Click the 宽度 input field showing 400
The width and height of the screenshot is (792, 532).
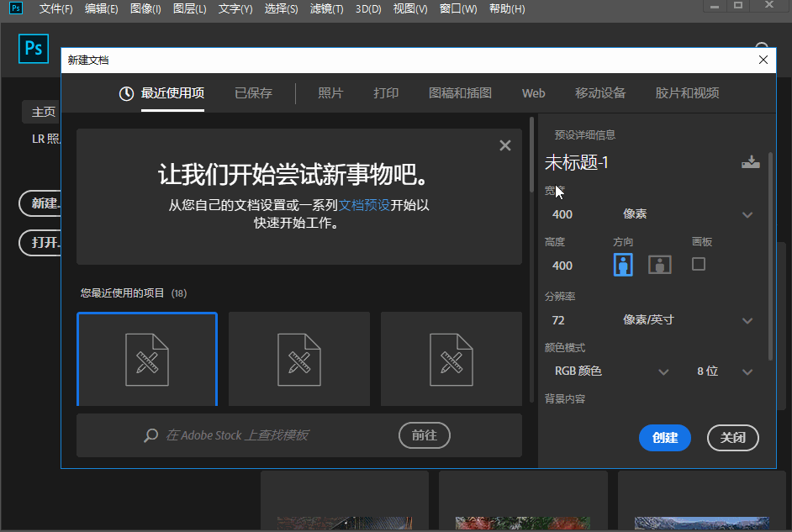pos(580,214)
